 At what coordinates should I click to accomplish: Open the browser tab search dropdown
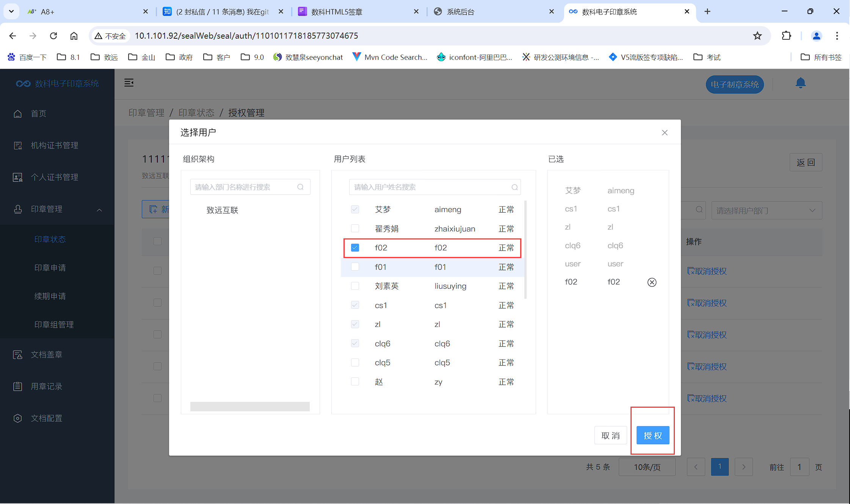pyautogui.click(x=11, y=11)
